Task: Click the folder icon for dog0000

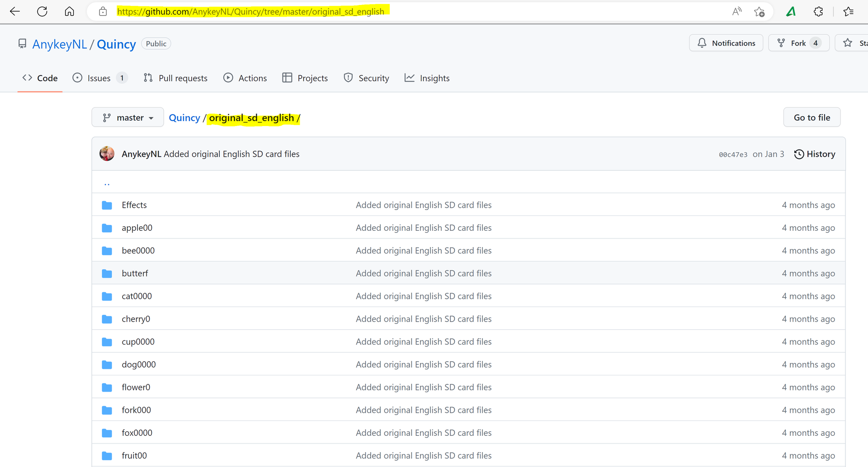Action: pyautogui.click(x=107, y=364)
